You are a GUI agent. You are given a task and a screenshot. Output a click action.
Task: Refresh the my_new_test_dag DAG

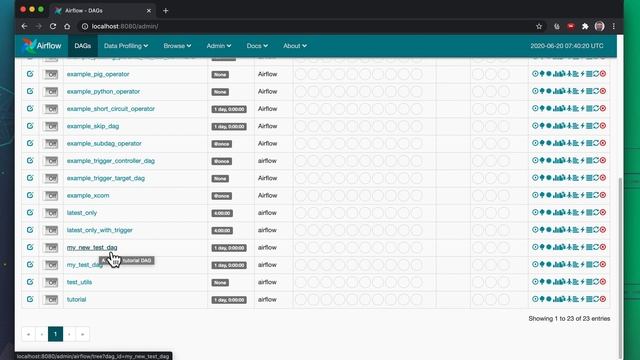596,247
